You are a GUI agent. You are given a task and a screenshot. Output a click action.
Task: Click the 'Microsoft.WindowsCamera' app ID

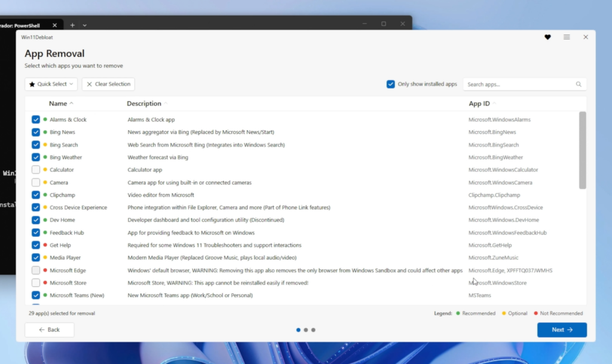click(x=500, y=182)
